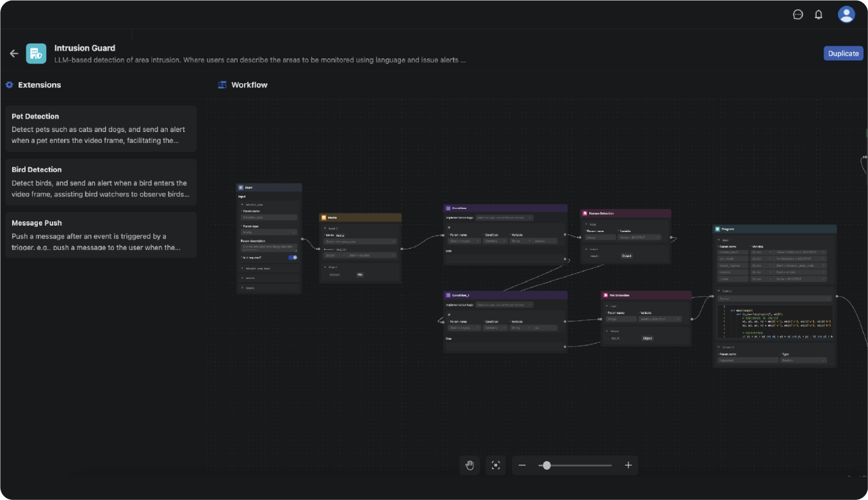
Task: Click the Program node icon
Action: coord(718,229)
